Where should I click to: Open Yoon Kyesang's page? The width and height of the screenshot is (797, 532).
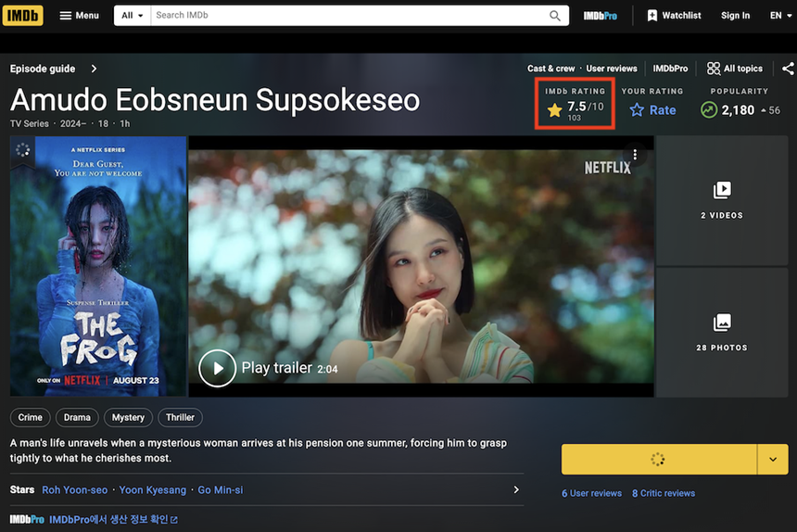[x=153, y=489]
